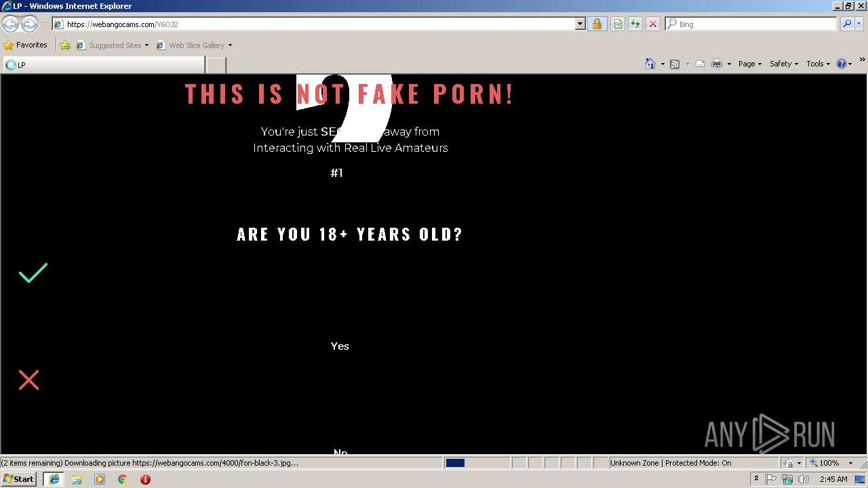Open Windows Explorer folder in taskbar
Screen dimensions: 868x488
pos(77,479)
